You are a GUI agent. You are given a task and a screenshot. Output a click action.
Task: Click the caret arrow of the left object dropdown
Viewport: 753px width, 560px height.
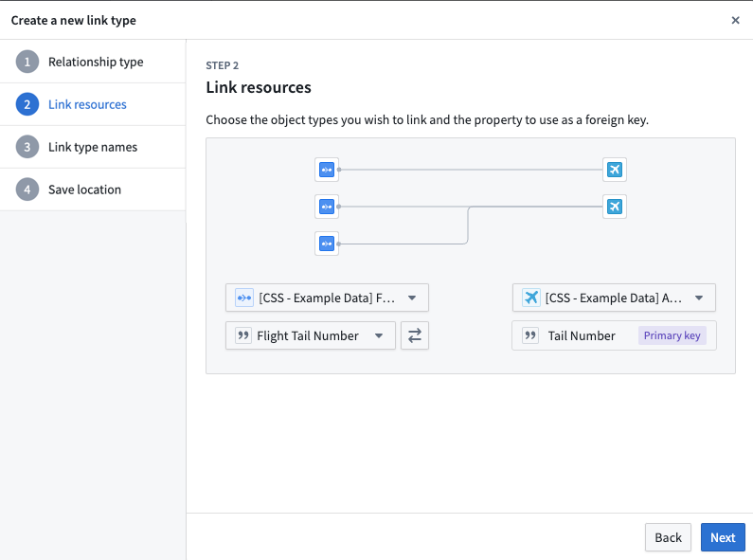point(412,298)
